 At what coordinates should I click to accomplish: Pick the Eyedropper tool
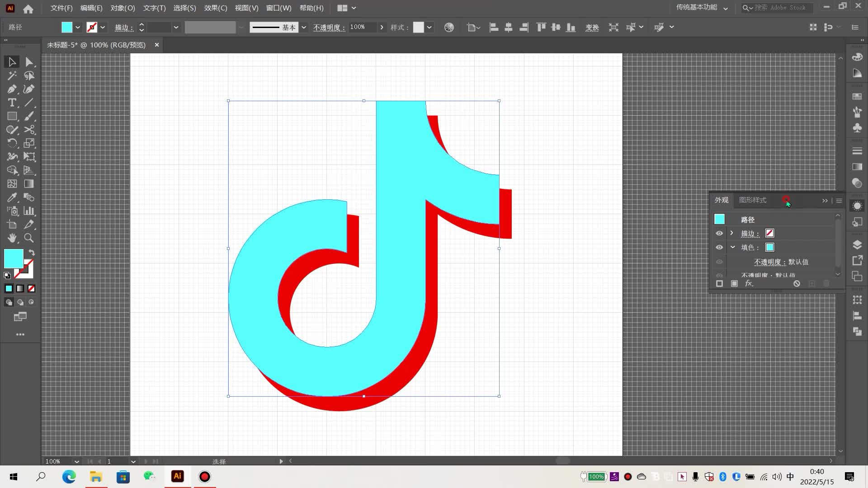point(12,197)
